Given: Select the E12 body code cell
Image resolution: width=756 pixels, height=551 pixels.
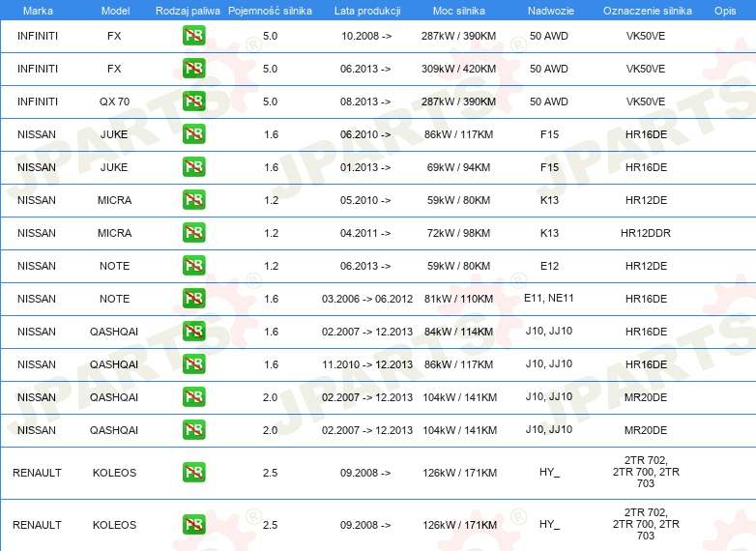Looking at the screenshot, I should 549,266.
